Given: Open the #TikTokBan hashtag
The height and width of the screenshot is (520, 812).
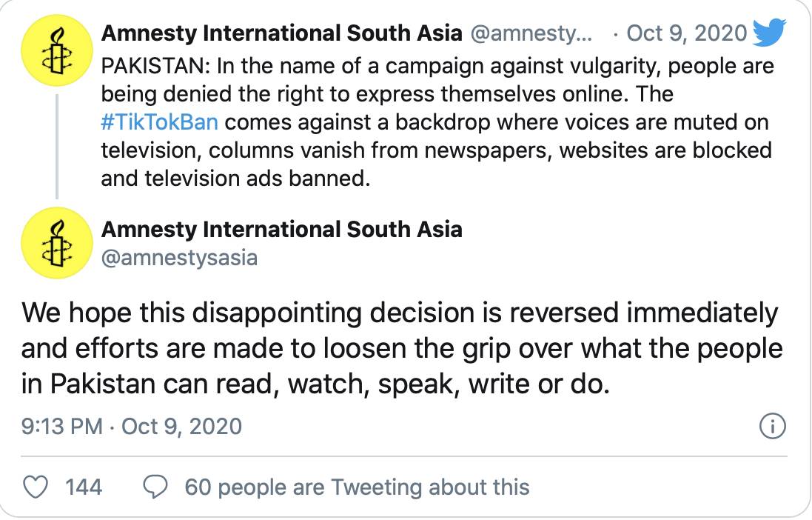Looking at the screenshot, I should (158, 121).
